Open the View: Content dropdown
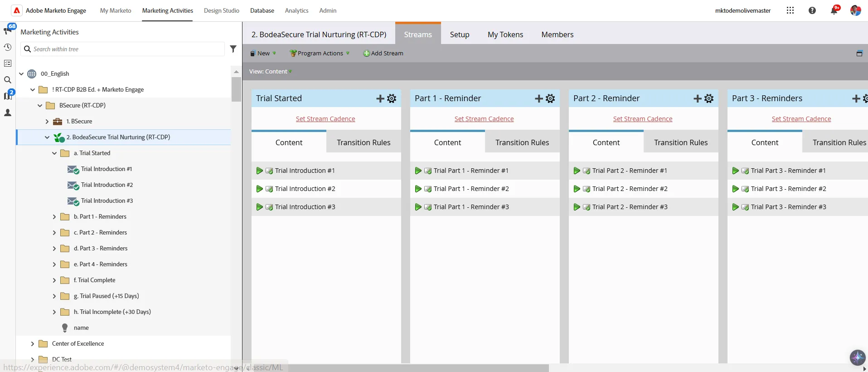This screenshot has width=868, height=372. 270,71
